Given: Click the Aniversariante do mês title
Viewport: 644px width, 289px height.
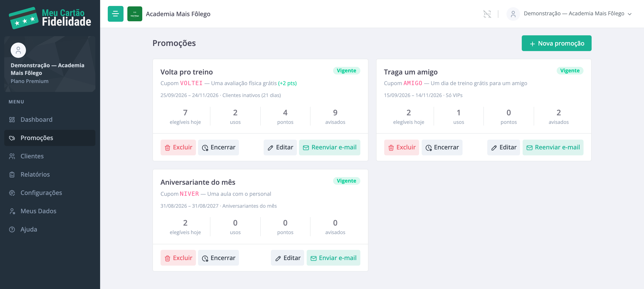Looking at the screenshot, I should 198,182.
